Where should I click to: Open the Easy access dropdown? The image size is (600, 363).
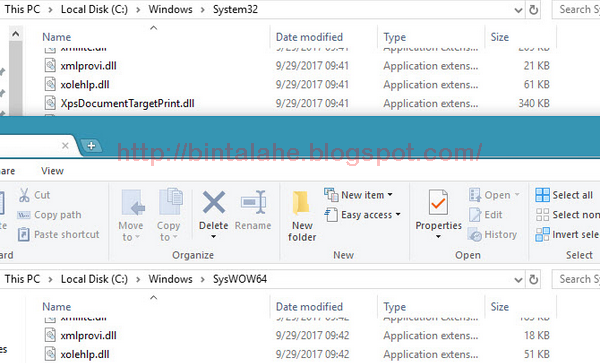(362, 215)
